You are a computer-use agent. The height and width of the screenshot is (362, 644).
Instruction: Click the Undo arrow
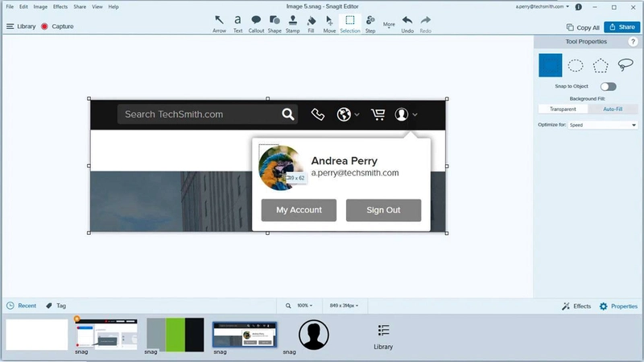coord(407,24)
